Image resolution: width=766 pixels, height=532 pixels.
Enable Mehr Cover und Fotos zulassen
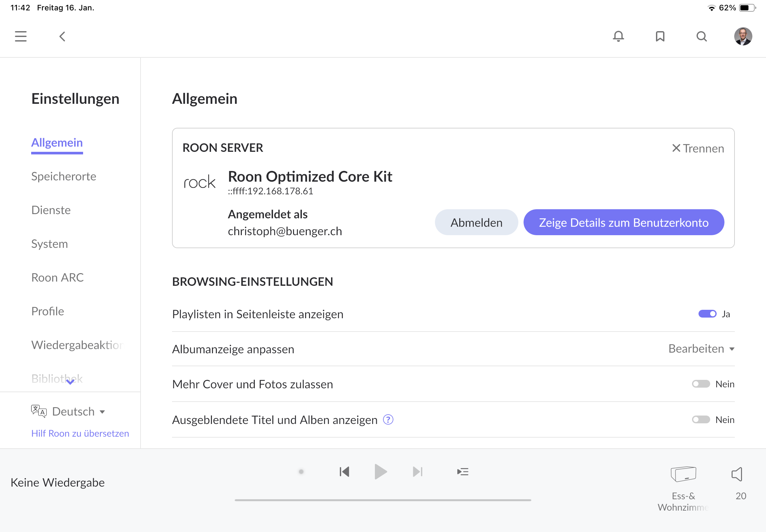tap(701, 384)
